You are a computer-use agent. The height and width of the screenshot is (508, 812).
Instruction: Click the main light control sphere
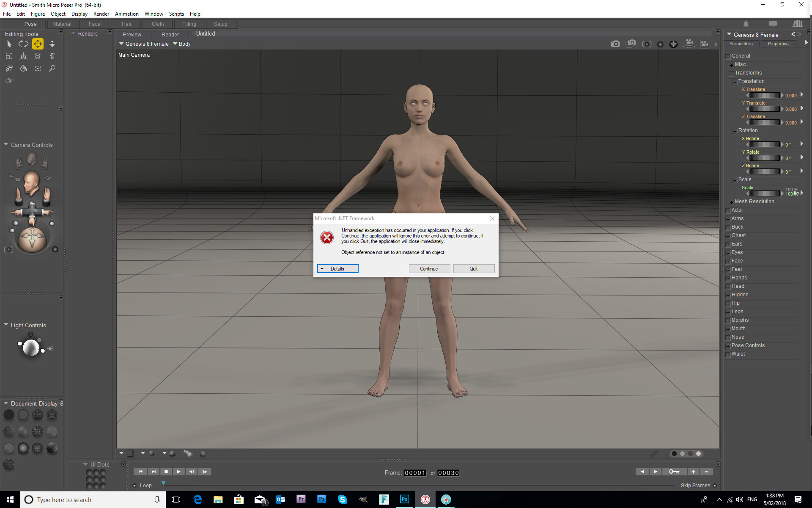[x=30, y=348]
